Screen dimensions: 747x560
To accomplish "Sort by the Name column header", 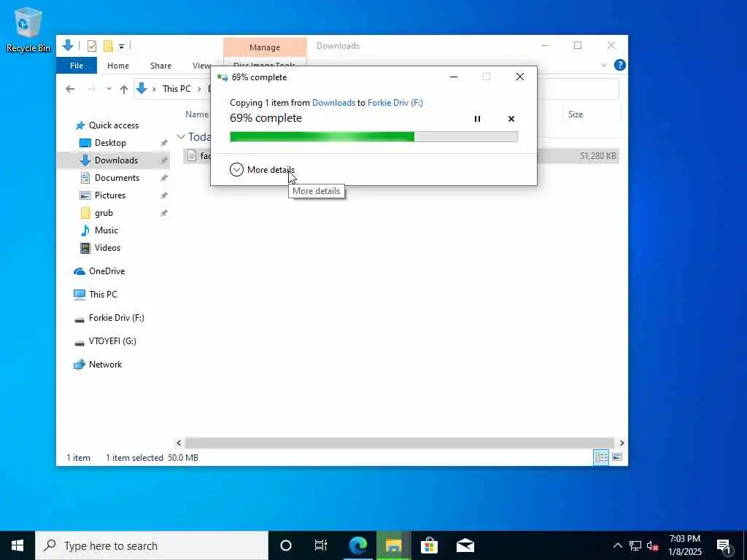I will click(x=197, y=114).
